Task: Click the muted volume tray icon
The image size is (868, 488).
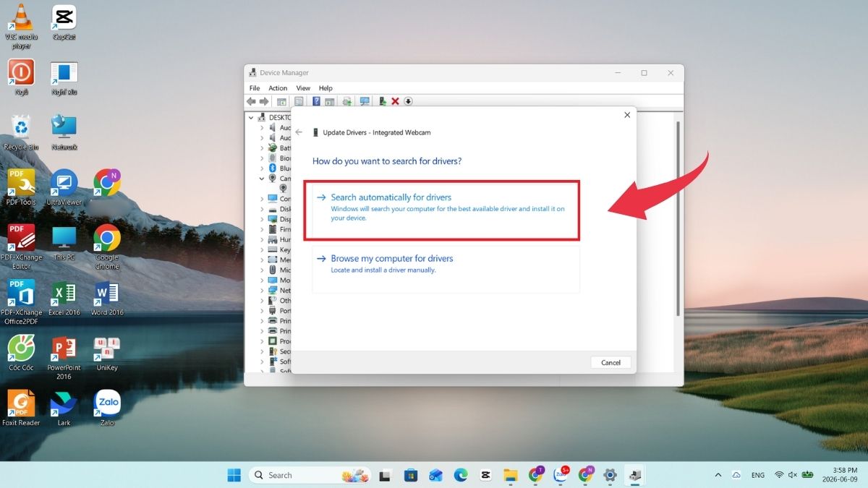Action: click(x=793, y=475)
